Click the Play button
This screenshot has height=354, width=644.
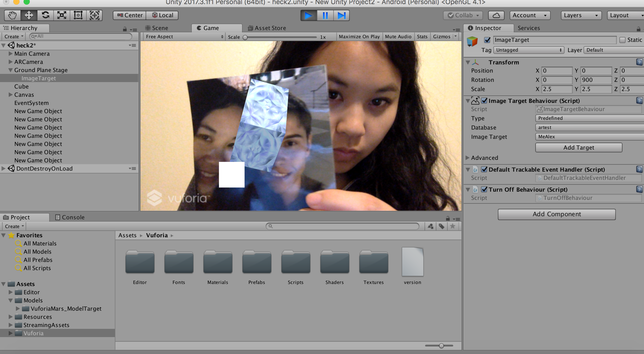(x=309, y=15)
